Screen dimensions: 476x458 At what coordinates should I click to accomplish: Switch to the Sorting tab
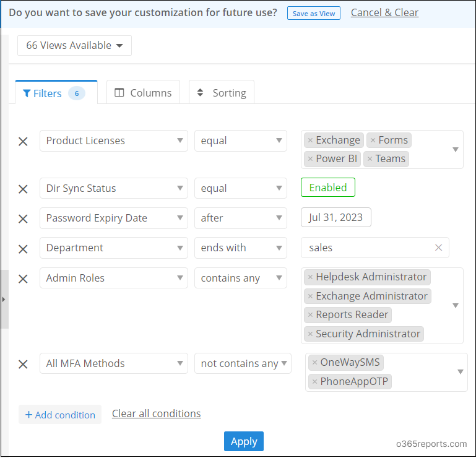click(222, 93)
